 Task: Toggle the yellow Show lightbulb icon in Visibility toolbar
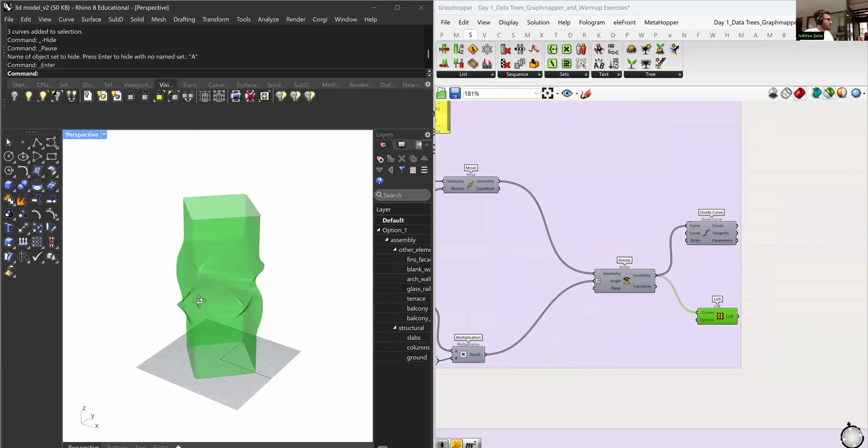[28, 96]
